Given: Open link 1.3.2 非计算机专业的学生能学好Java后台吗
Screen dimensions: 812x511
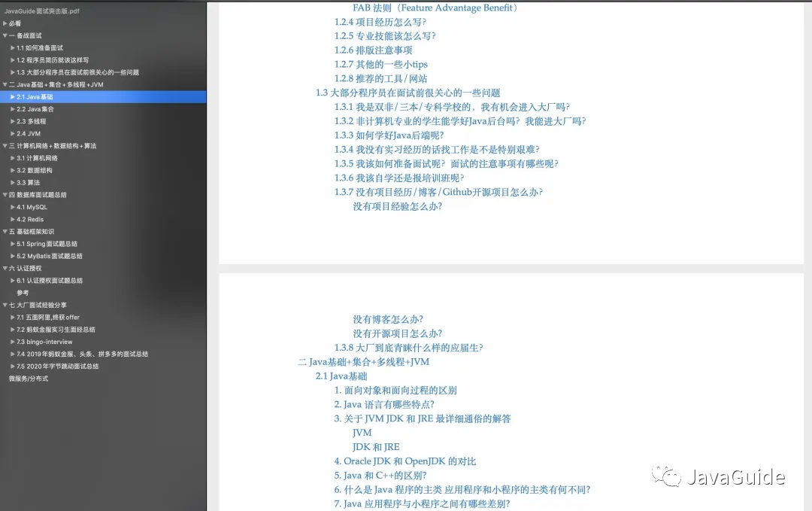Looking at the screenshot, I should click(x=460, y=121).
